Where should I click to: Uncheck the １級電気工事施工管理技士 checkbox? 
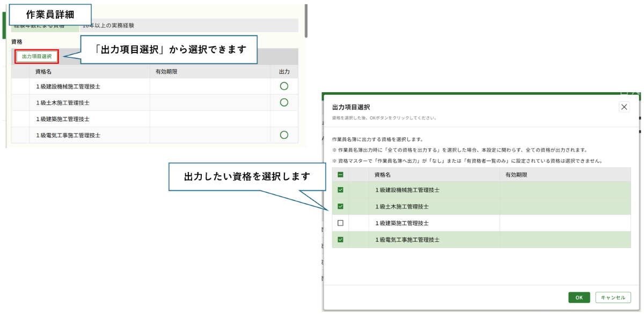(340, 240)
